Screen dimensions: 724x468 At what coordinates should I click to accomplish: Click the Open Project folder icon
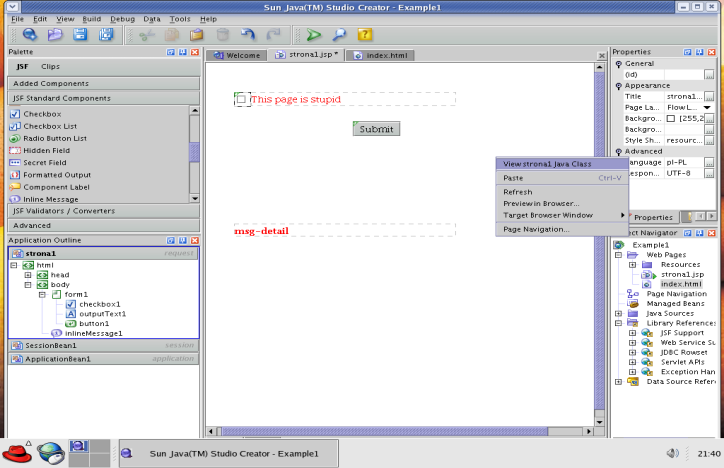point(54,35)
